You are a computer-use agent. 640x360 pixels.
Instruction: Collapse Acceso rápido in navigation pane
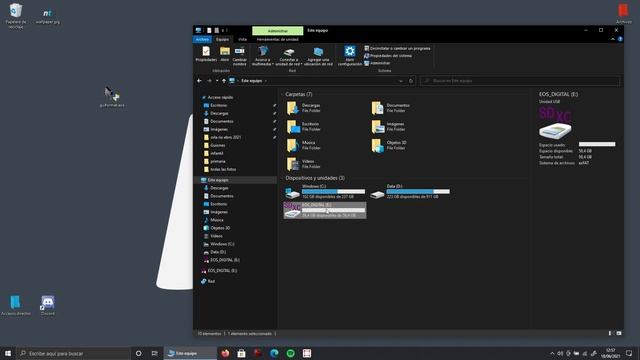point(199,97)
